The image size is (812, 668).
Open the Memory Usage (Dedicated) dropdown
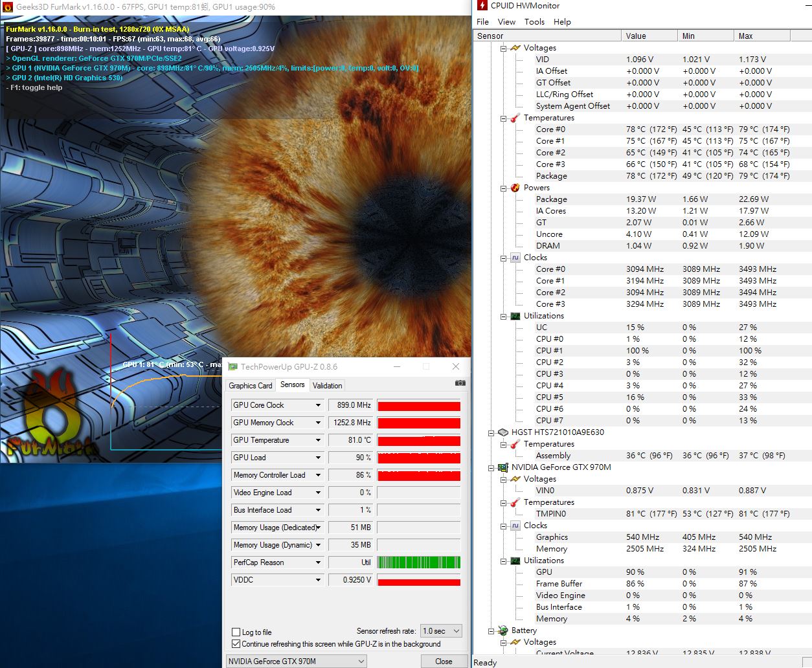click(x=319, y=528)
